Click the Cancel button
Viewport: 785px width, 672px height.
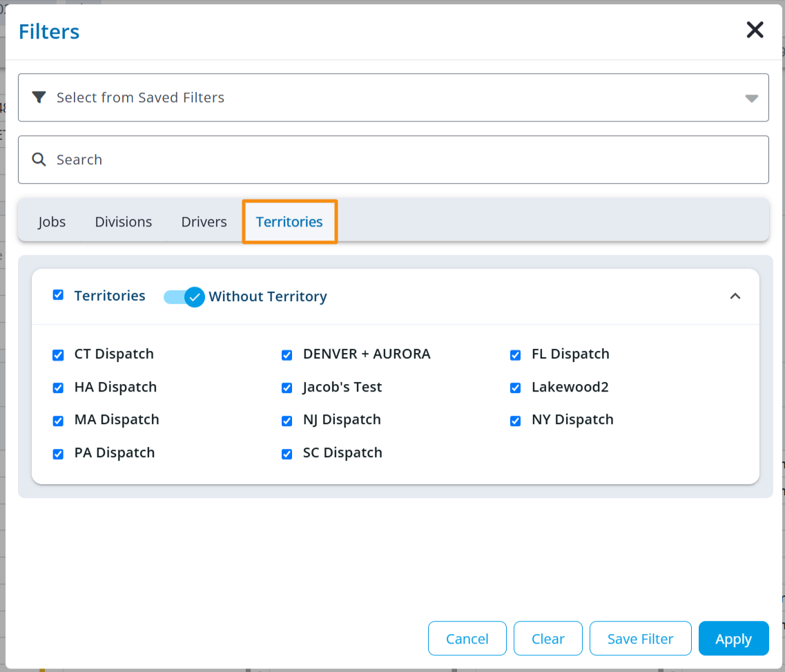tap(467, 638)
